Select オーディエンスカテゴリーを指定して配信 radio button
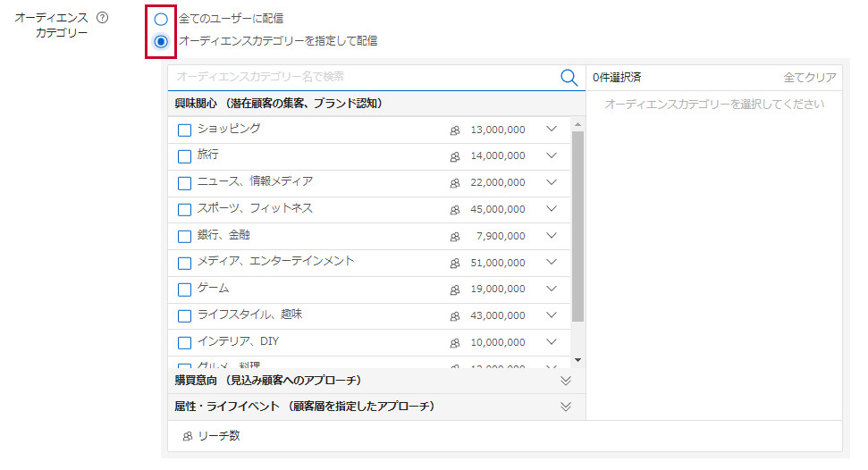 click(161, 41)
